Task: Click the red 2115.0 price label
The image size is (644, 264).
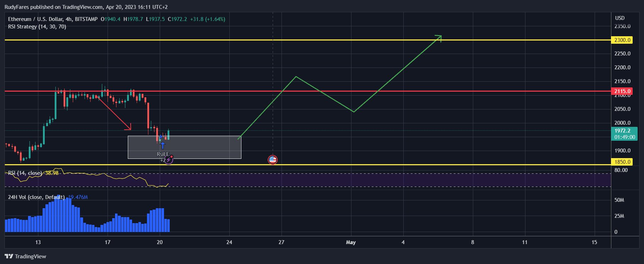Action: point(622,91)
